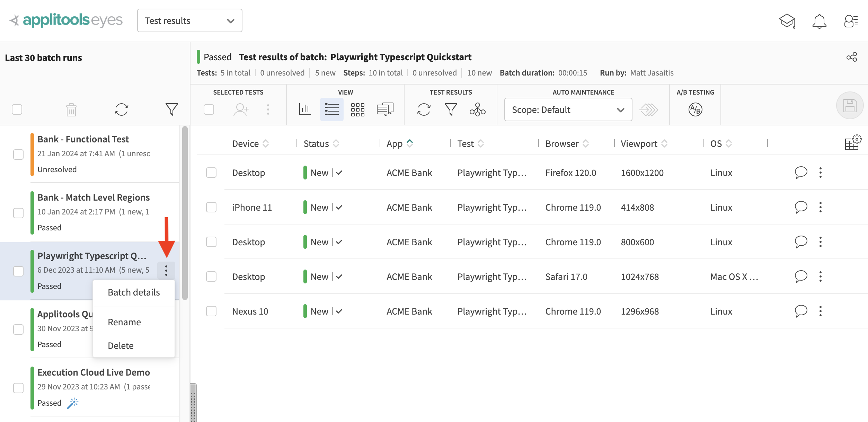Open the comment bubble for the iPhone 11 test
868x422 pixels.
pos(801,207)
